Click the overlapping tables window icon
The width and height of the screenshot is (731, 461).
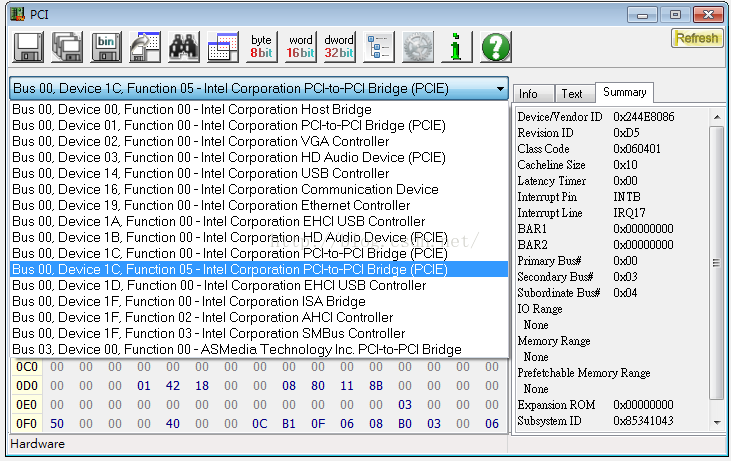[223, 47]
